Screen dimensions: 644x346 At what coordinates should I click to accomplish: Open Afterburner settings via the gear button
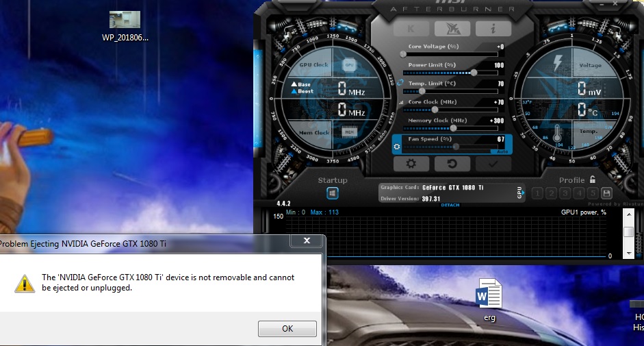click(x=411, y=164)
